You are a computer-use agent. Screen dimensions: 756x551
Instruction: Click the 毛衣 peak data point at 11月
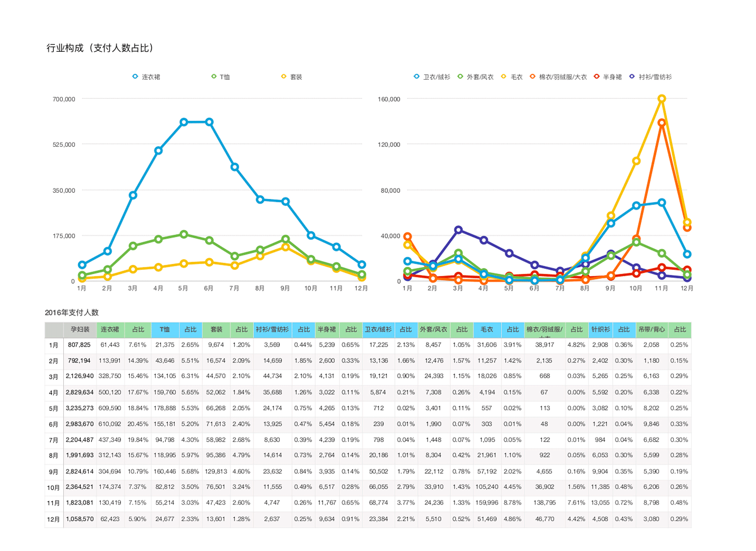(661, 99)
